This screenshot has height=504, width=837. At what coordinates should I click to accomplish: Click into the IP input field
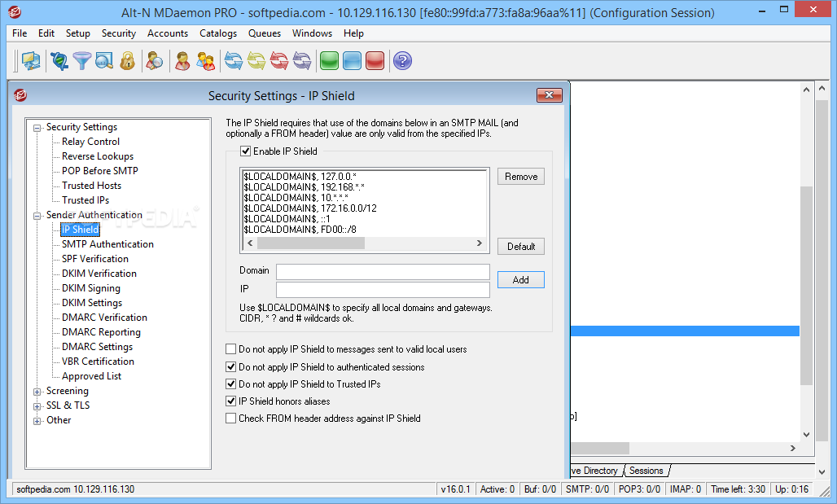(383, 289)
